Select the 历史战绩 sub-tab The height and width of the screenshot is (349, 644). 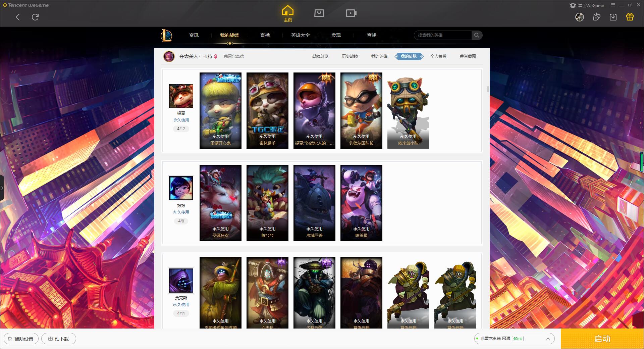tap(350, 56)
